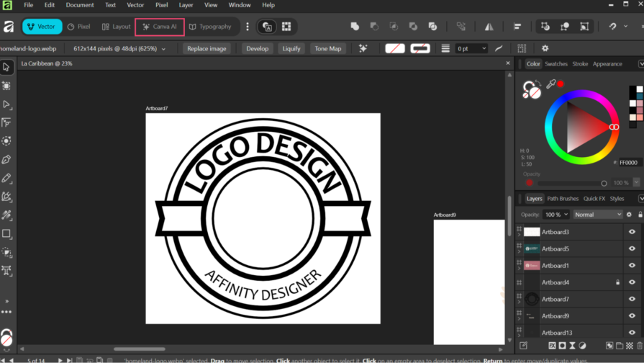Open the Layer menu
The width and height of the screenshot is (644, 363).
pos(186,5)
